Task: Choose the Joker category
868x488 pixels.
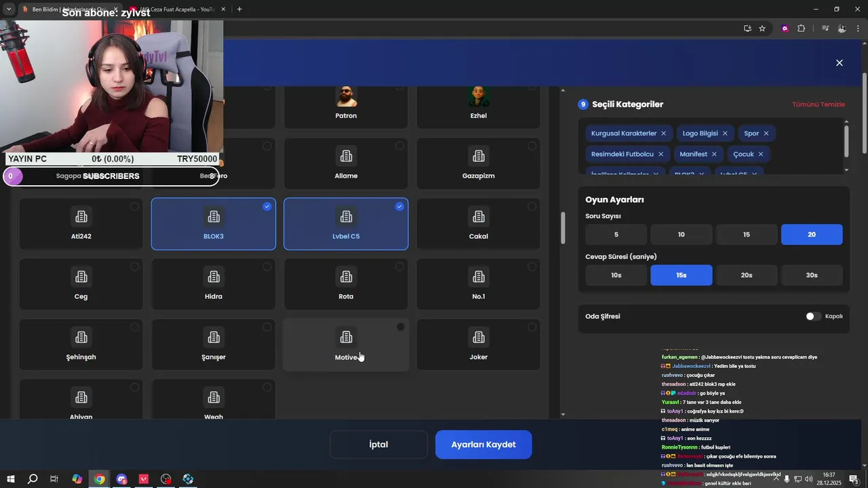Action: click(x=478, y=345)
